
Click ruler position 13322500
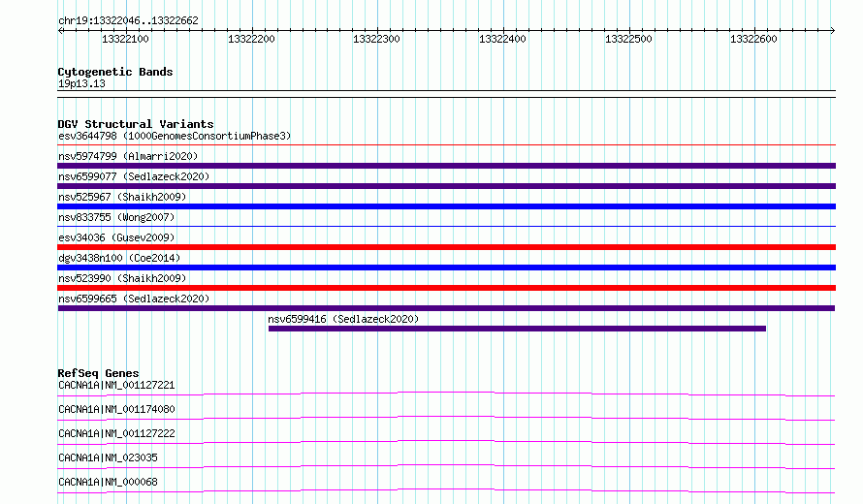click(x=628, y=39)
